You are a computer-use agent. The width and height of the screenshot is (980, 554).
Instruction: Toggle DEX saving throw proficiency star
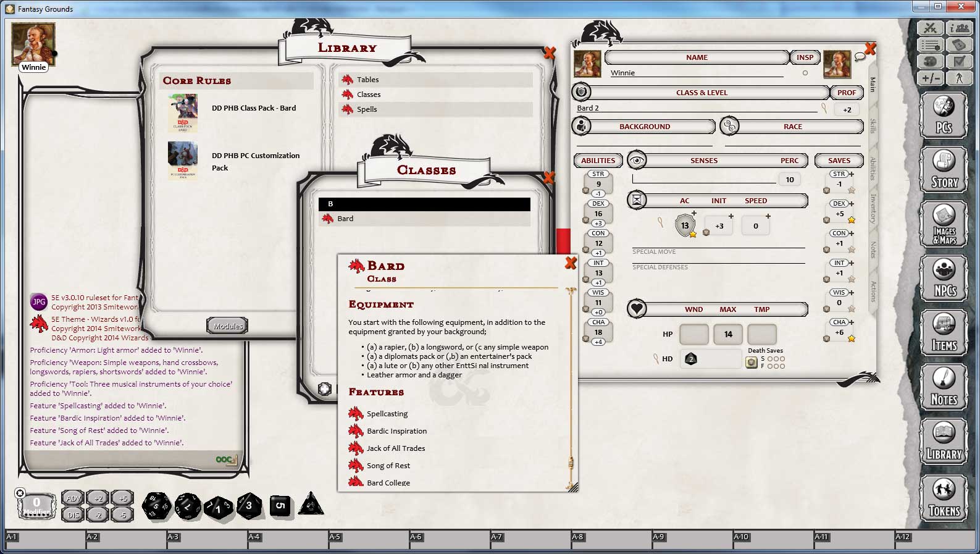tap(852, 220)
